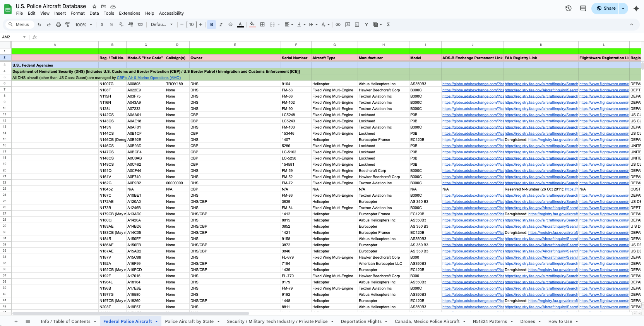Click the Move to folder icon
Screen dimensions: 644x326
coord(104,7)
